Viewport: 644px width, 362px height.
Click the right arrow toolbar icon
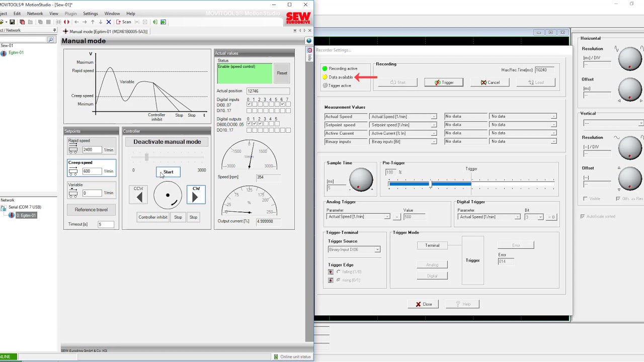(x=85, y=22)
